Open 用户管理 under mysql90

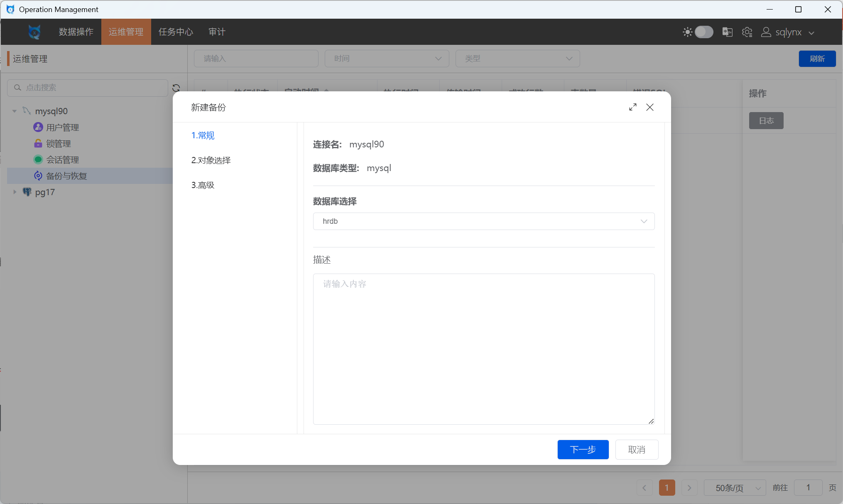coord(62,127)
